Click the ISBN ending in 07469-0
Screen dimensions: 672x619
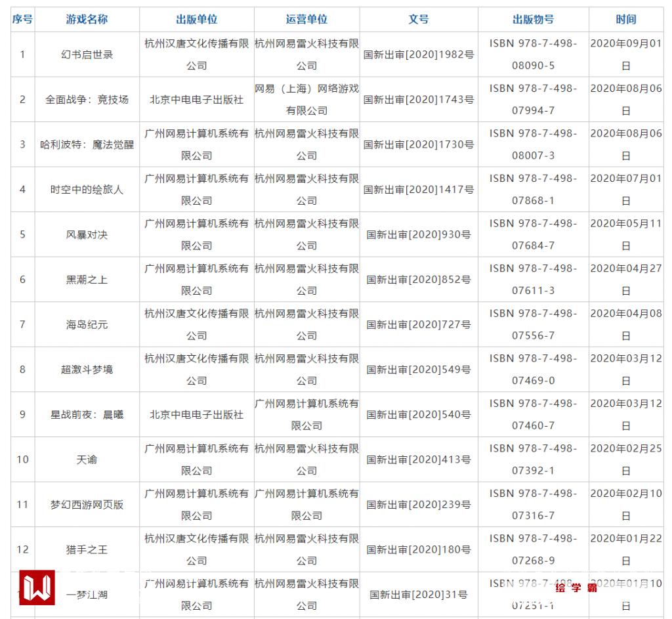(x=533, y=370)
